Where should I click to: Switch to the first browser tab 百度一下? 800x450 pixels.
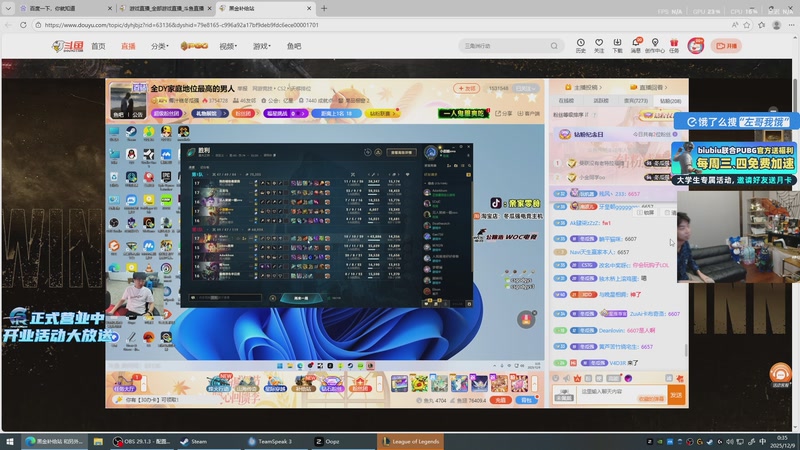65,8
